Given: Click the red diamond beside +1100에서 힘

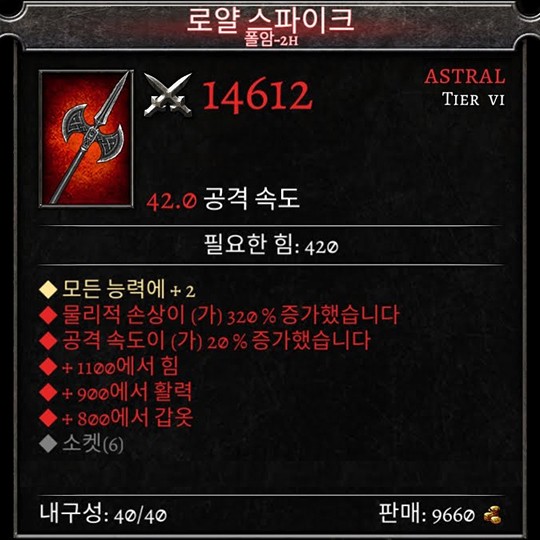Looking at the screenshot, I should coord(48,366).
